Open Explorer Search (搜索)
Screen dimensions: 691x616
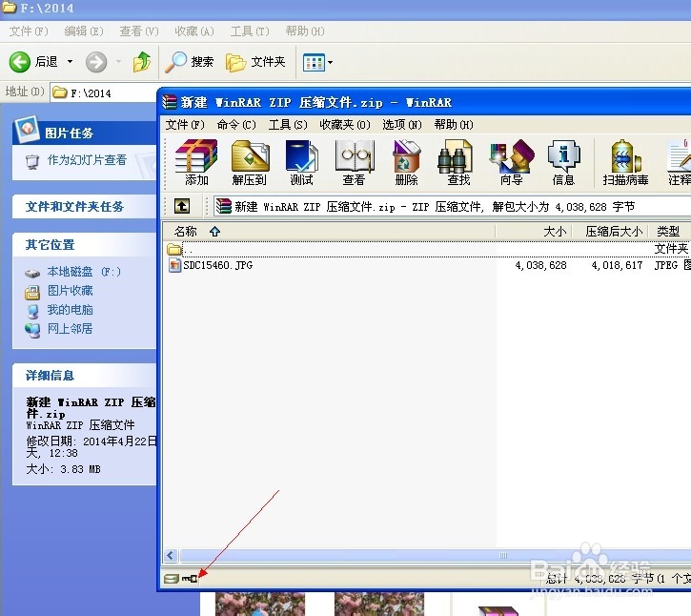click(x=189, y=62)
